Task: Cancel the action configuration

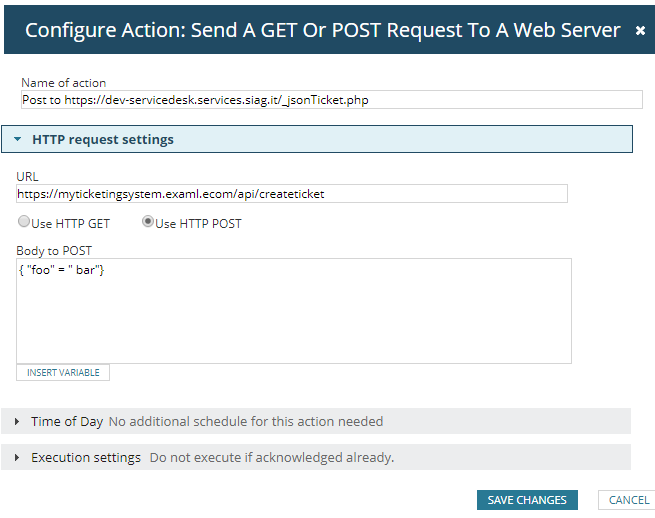Action: coord(628,500)
